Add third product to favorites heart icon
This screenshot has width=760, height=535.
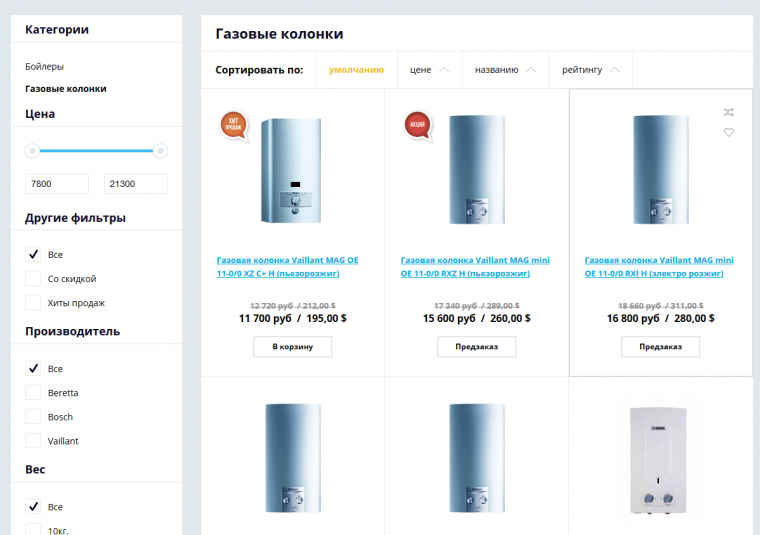coord(729,132)
